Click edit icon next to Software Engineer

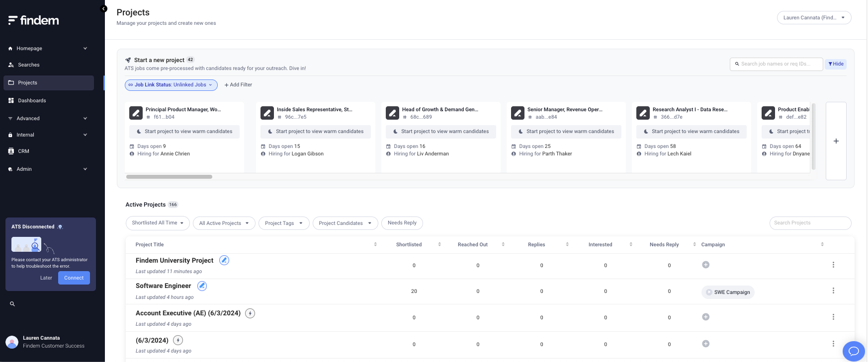(x=202, y=286)
